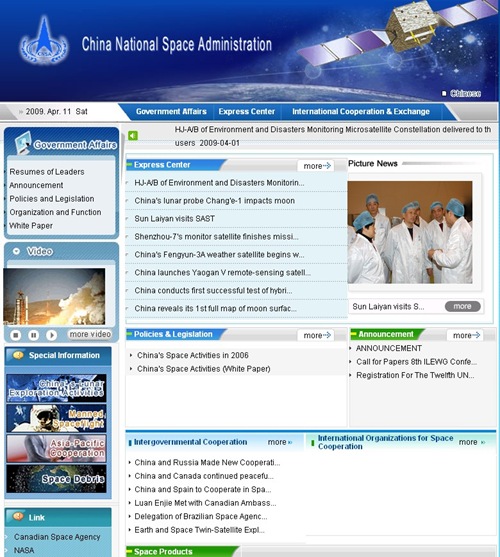
Task: Open Earth and Space Twin-Satellite article
Action: (x=199, y=530)
